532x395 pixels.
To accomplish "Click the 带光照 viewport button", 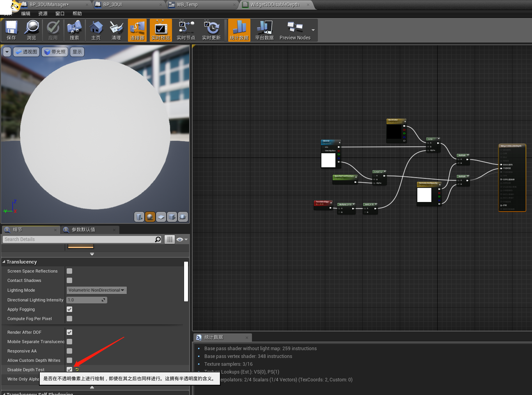I will coord(55,51).
